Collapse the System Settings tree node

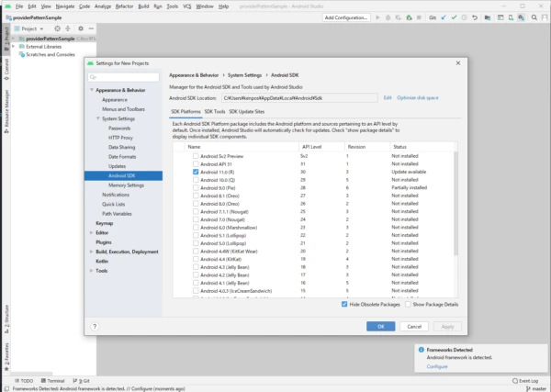[x=98, y=118]
